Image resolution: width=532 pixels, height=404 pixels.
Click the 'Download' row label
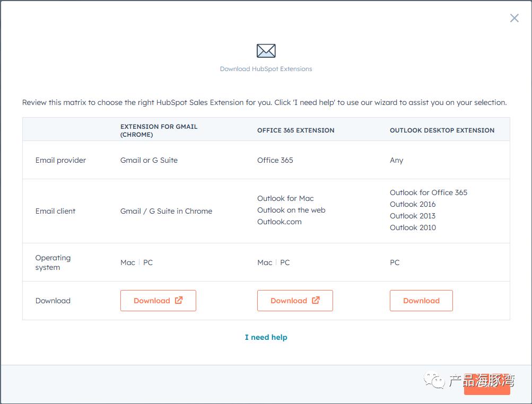[x=53, y=301]
